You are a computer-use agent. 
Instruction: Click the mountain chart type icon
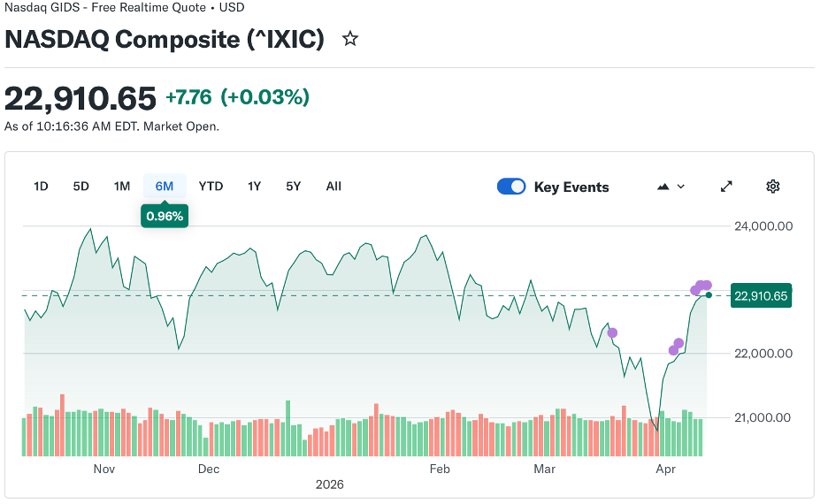tap(663, 187)
